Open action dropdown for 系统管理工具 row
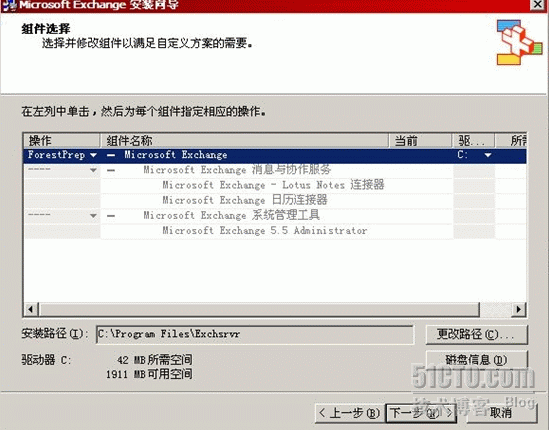 click(x=93, y=215)
